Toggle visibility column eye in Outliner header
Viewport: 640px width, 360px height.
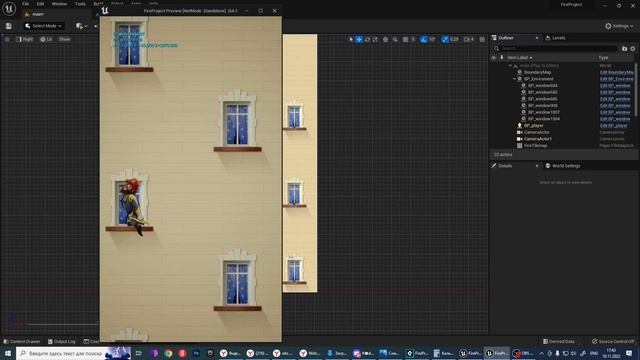coord(494,58)
